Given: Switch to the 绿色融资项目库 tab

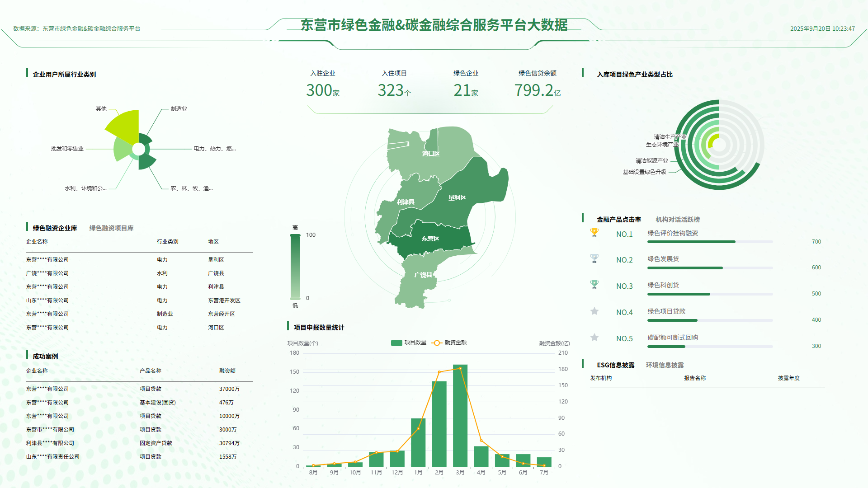Looking at the screenshot, I should (111, 228).
